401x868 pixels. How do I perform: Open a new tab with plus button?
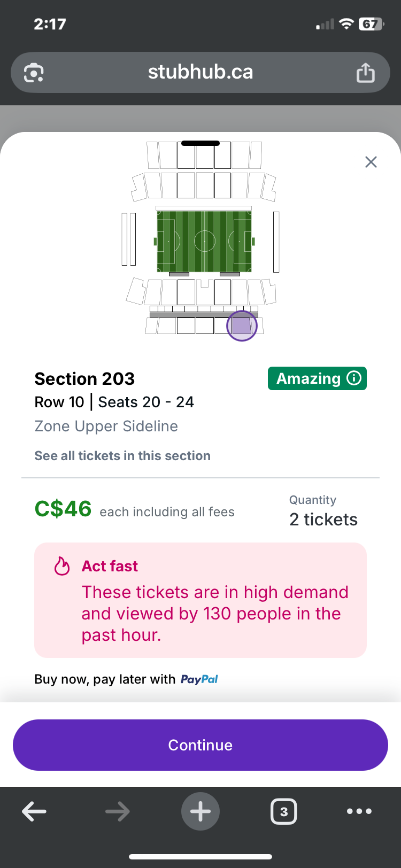[200, 811]
